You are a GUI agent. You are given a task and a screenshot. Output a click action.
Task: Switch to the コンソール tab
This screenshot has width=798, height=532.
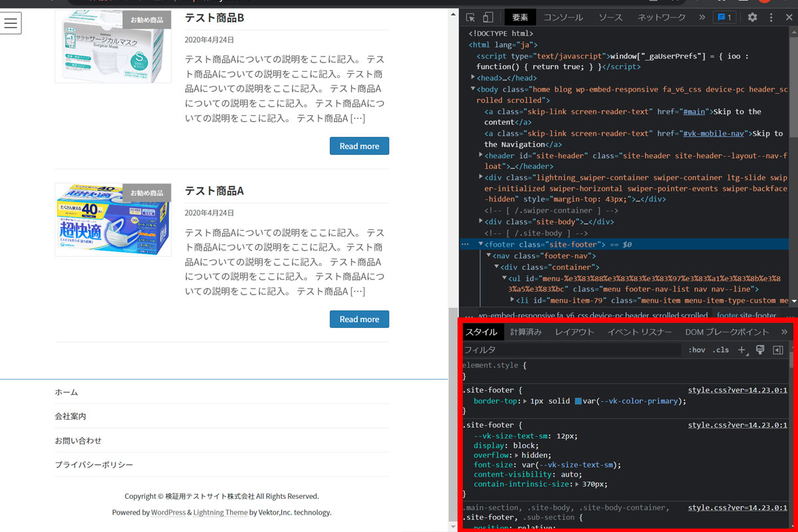563,17
